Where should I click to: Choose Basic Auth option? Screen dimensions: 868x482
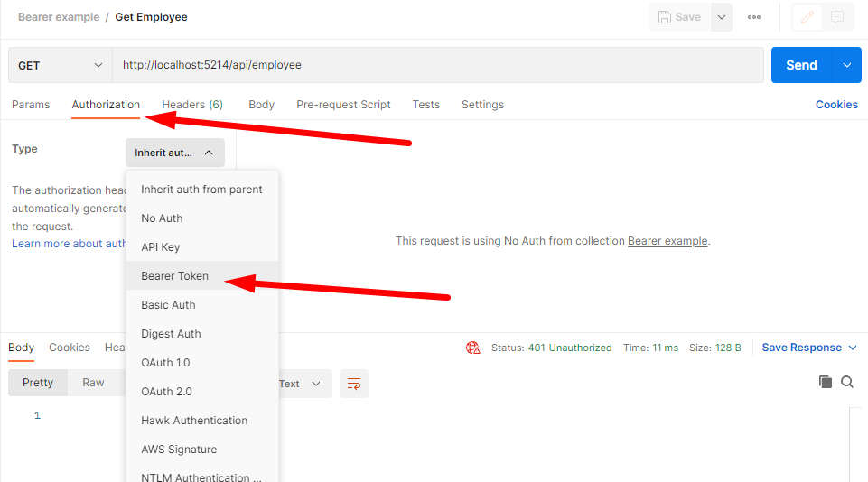tap(168, 305)
